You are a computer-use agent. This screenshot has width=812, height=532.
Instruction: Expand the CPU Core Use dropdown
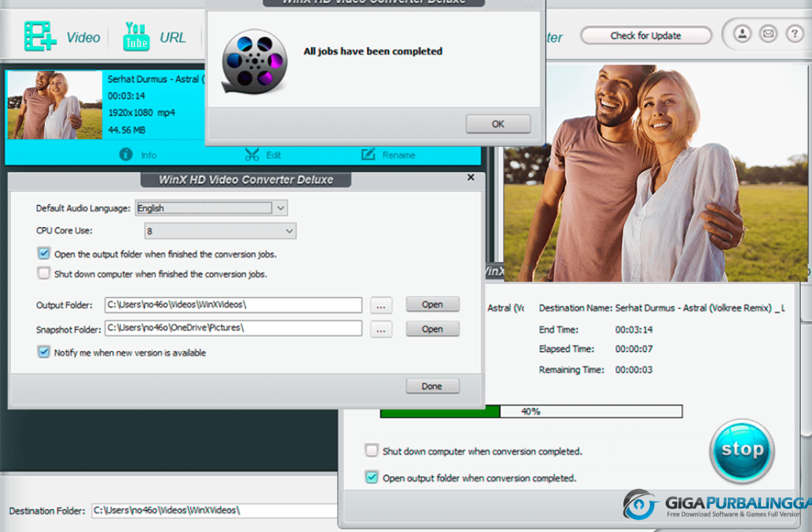click(x=289, y=231)
